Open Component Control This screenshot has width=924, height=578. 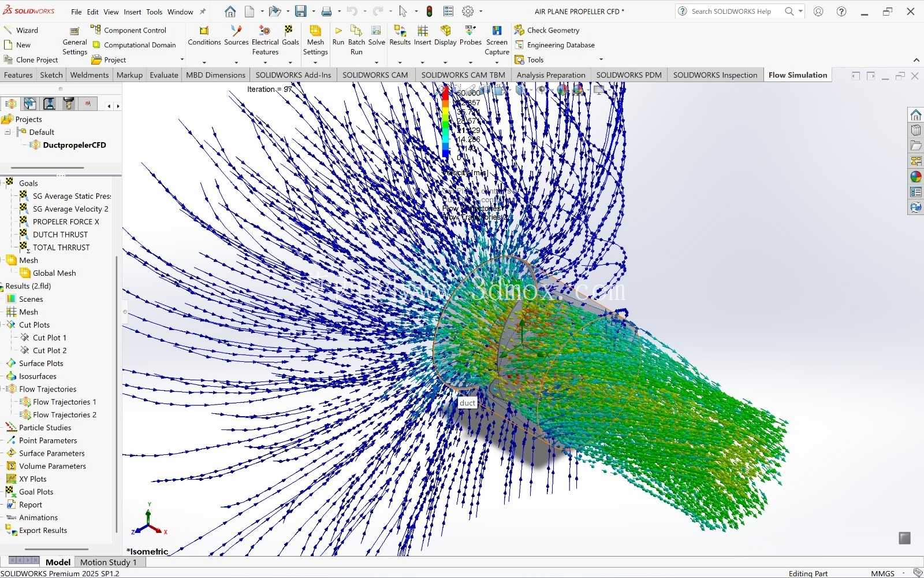coord(129,30)
